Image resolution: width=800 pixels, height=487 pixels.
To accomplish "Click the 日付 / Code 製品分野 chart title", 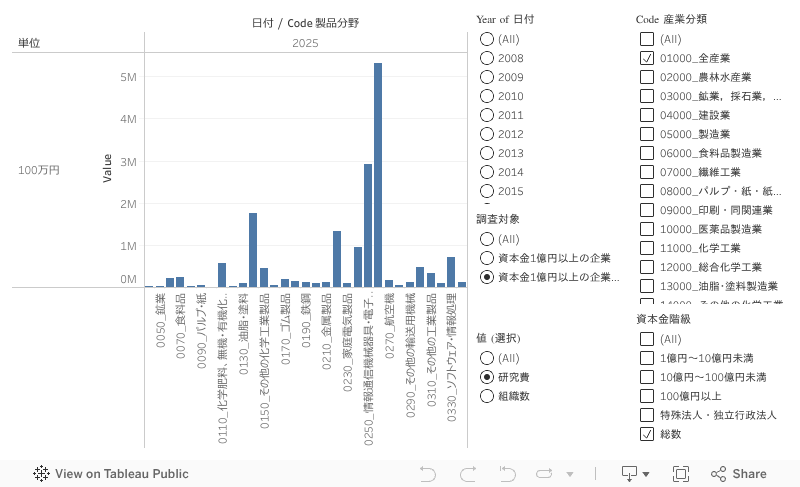I will (305, 23).
